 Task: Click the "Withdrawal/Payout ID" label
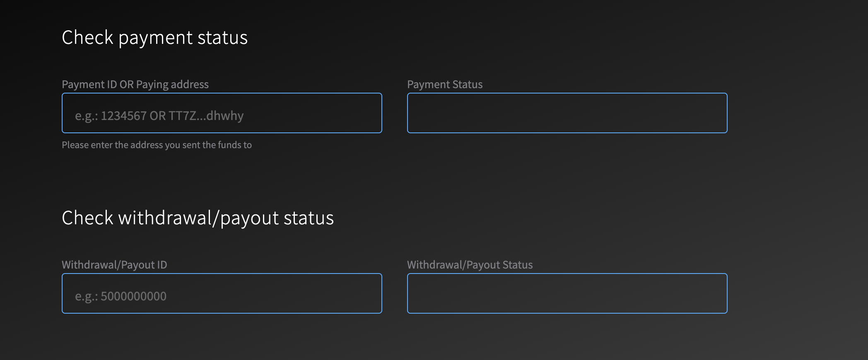pos(114,265)
